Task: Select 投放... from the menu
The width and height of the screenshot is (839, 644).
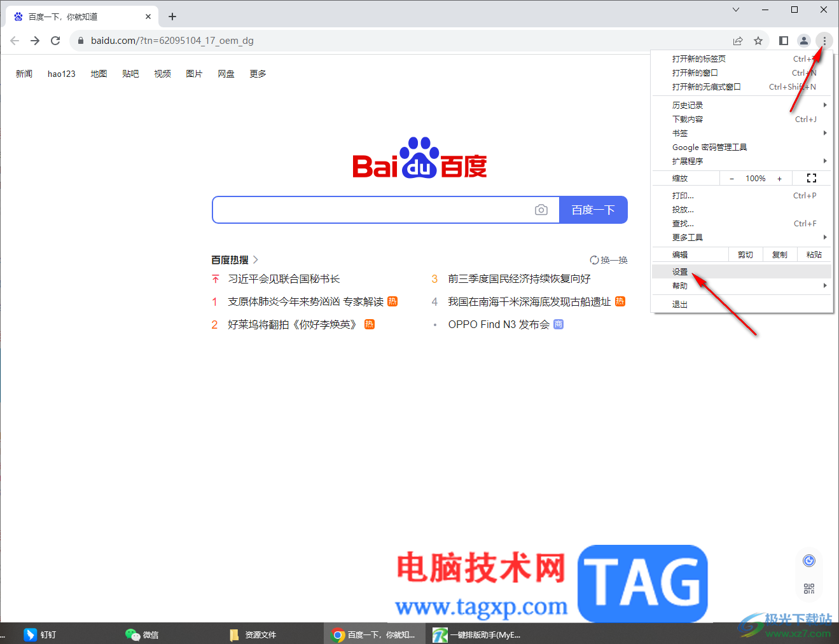Action: point(742,210)
